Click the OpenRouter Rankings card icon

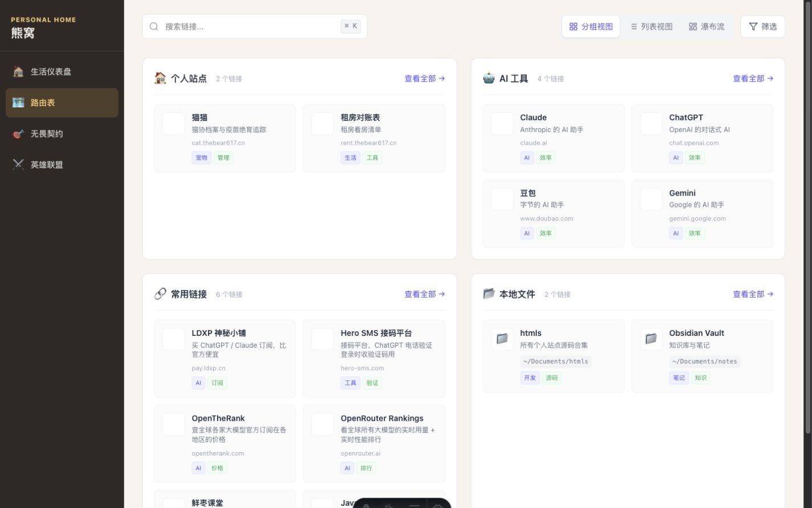(x=323, y=425)
